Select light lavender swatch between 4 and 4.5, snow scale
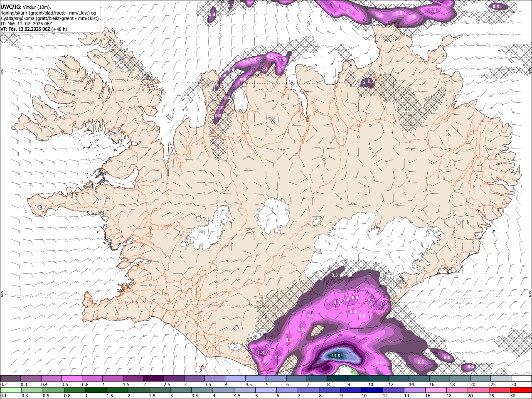The width and height of the screenshot is (532, 399). (x=235, y=379)
